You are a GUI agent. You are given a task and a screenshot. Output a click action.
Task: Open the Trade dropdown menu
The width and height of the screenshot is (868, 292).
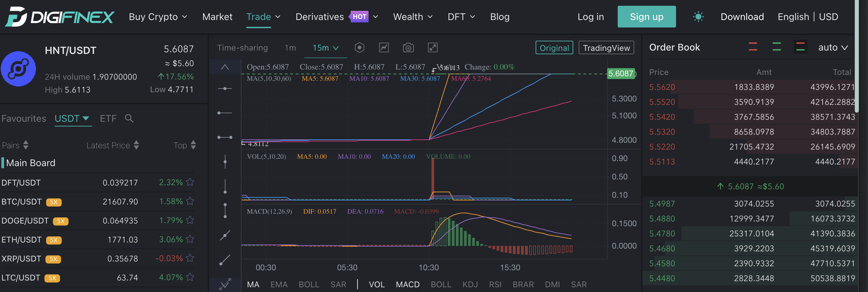click(x=263, y=17)
